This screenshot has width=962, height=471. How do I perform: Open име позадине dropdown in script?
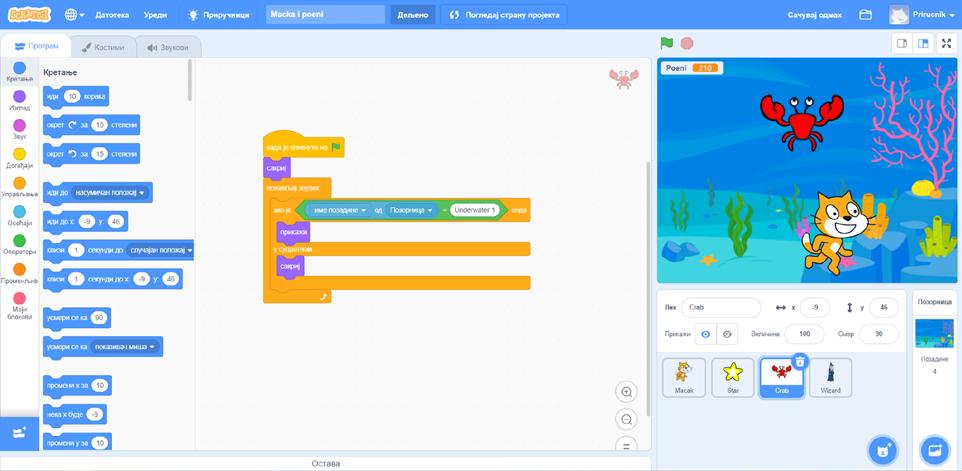coord(338,210)
